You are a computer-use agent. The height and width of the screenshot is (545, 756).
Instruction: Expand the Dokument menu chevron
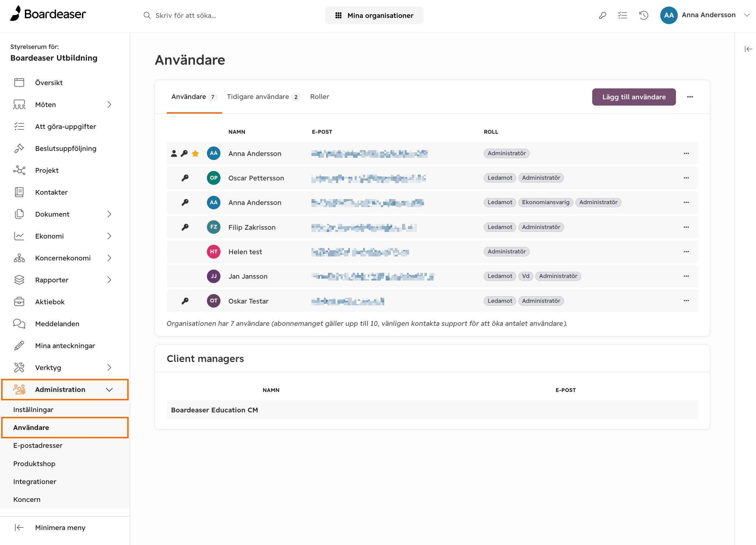[x=109, y=214]
